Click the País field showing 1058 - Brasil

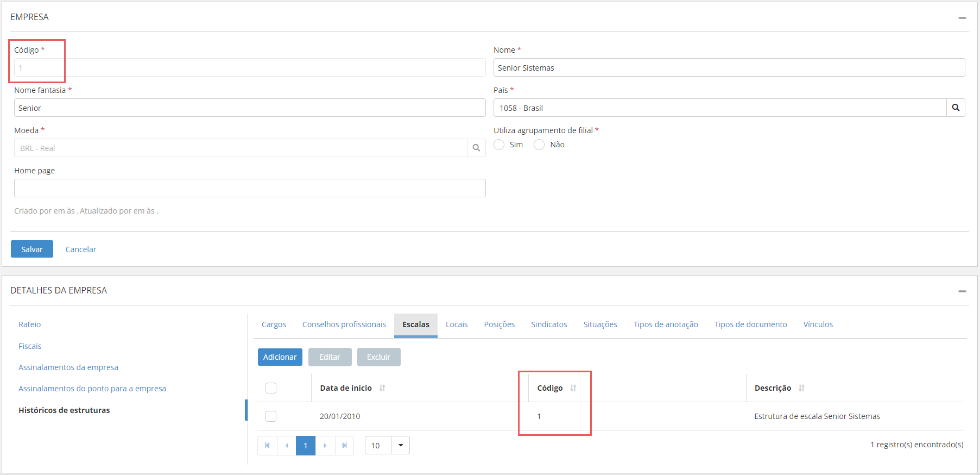coord(720,108)
